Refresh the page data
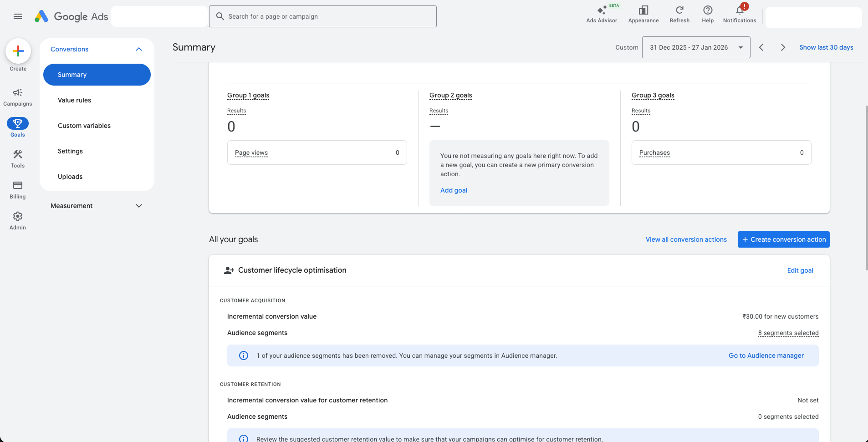Screen dimensions: 868x442 point(679,11)
